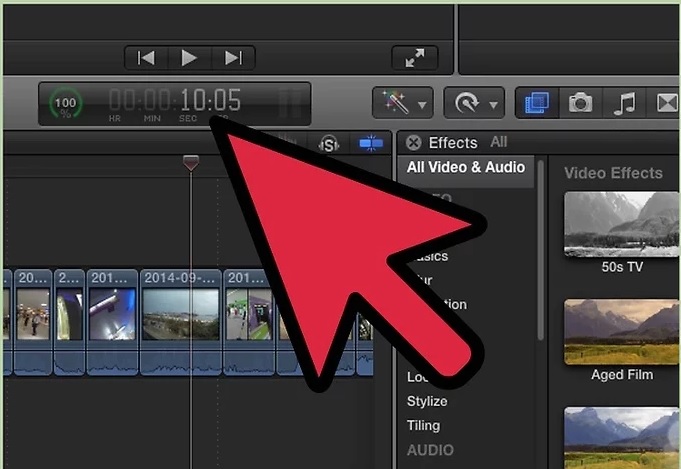
Task: Click the 10:05 timecode display
Action: tap(175, 104)
